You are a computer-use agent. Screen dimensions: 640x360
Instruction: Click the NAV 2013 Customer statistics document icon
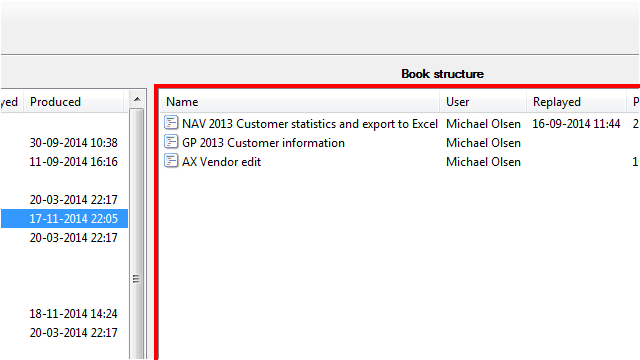pos(171,122)
